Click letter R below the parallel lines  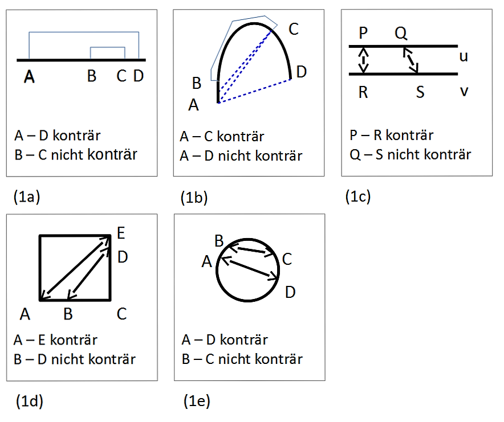(x=363, y=92)
